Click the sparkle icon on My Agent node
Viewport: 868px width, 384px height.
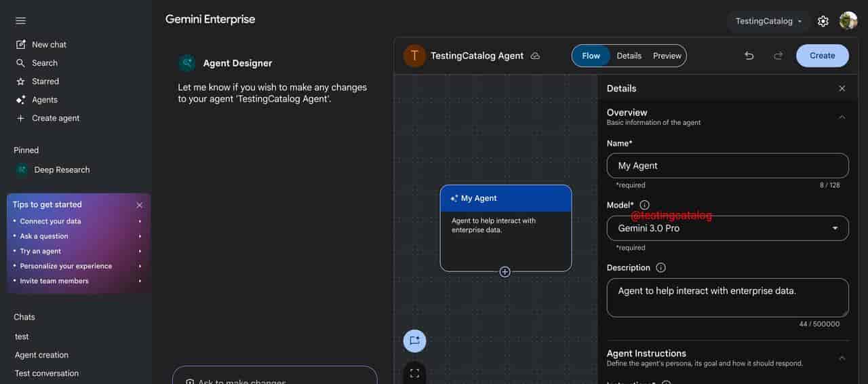point(454,198)
